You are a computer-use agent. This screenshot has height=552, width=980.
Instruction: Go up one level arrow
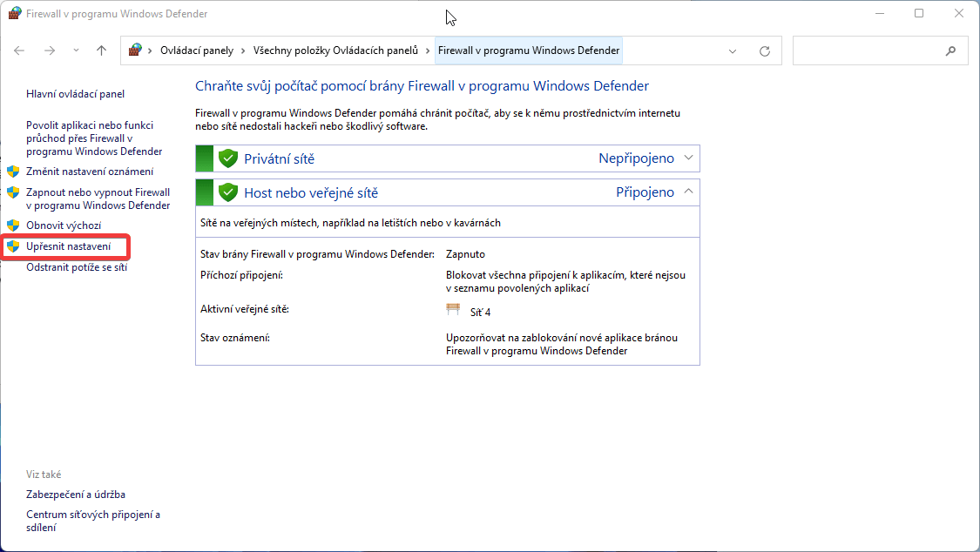[101, 50]
